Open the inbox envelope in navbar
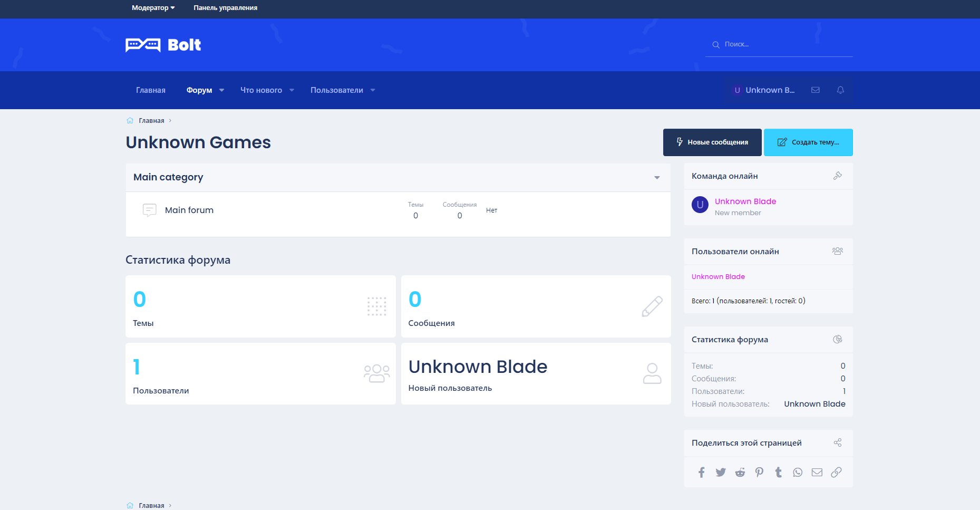The image size is (980, 510). pyautogui.click(x=816, y=90)
